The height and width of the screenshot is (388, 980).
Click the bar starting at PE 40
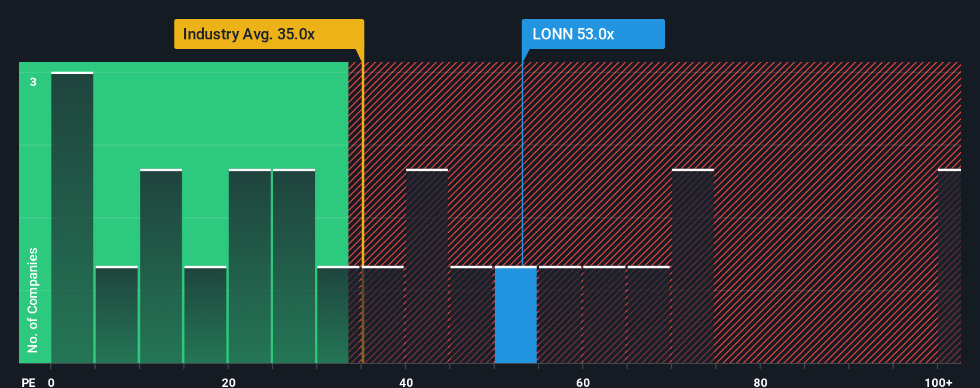point(427,266)
